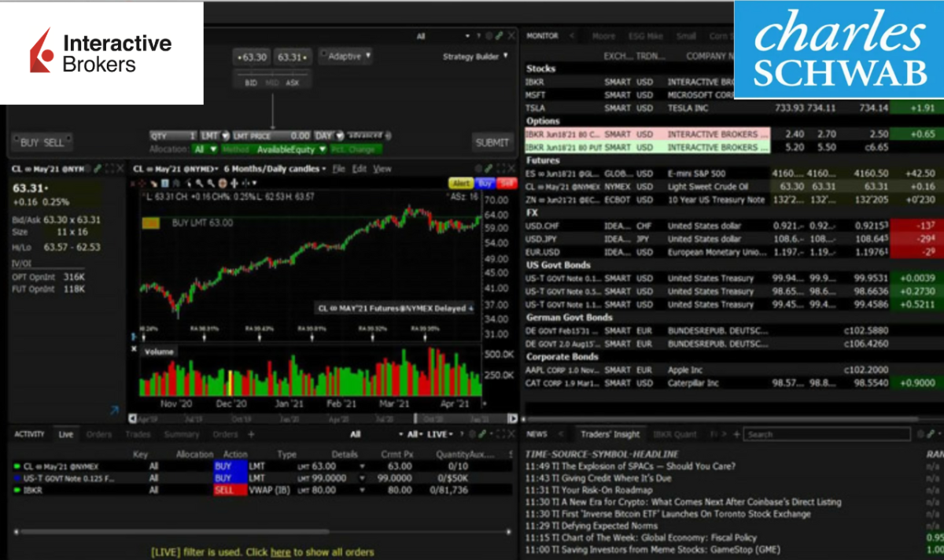Select the EUR.USD row in Monitor

click(x=733, y=252)
